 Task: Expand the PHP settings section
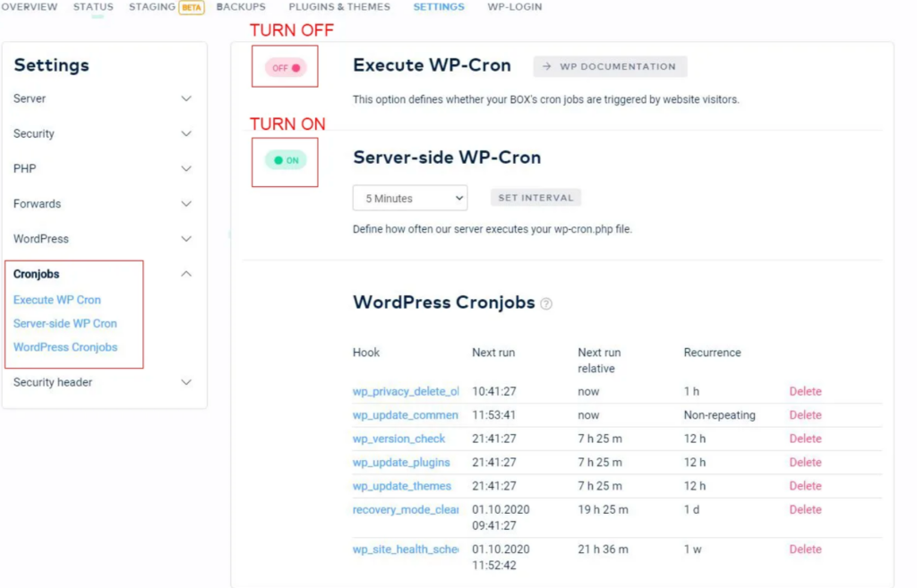tap(102, 168)
